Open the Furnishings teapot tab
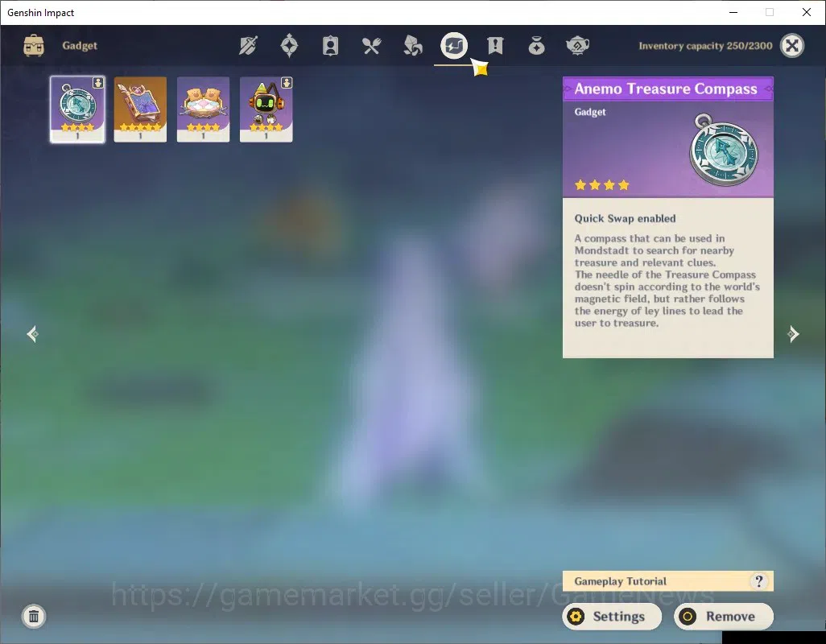Viewport: 826px width, 644px height. point(577,46)
